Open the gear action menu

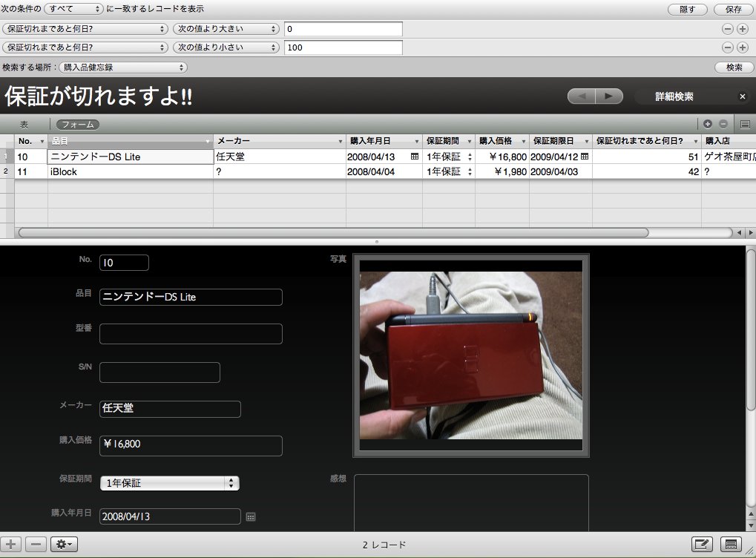(64, 545)
